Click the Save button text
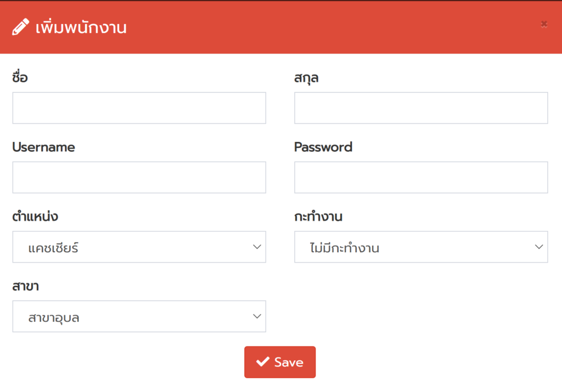 coord(289,362)
